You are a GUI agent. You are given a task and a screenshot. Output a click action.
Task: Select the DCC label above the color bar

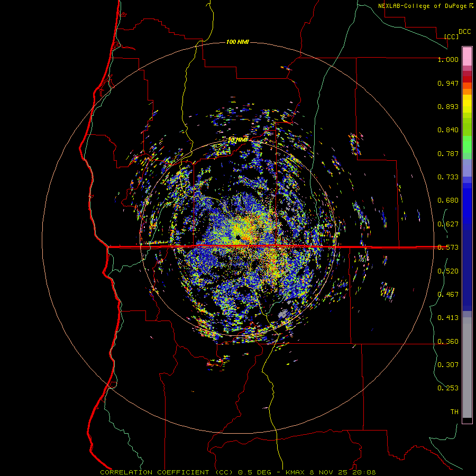point(464,32)
